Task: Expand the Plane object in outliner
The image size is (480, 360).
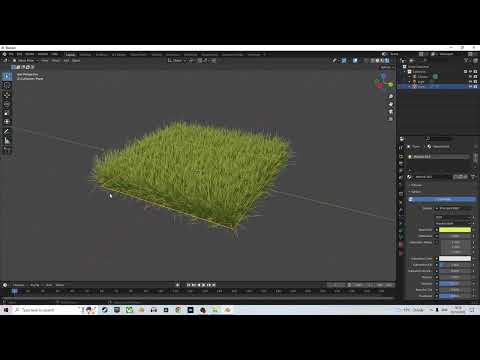Action: [x=410, y=86]
